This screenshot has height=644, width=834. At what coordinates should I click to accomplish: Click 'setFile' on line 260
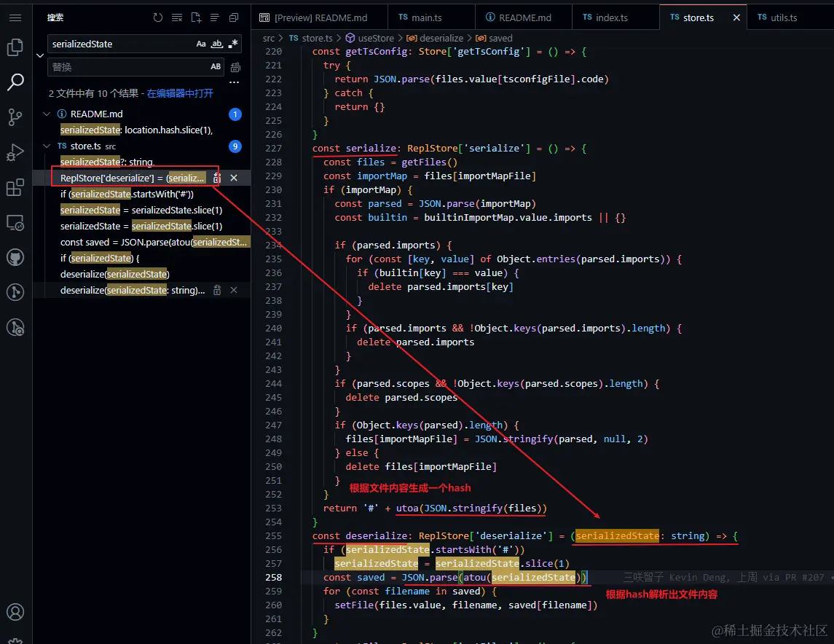[354, 605]
